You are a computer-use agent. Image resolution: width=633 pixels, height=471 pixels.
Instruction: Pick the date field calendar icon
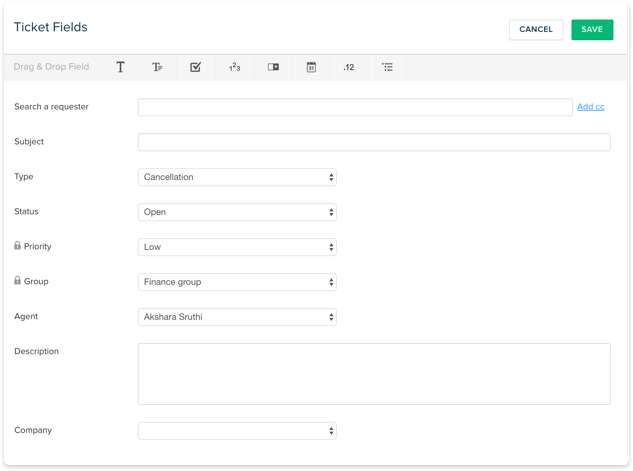tap(311, 67)
